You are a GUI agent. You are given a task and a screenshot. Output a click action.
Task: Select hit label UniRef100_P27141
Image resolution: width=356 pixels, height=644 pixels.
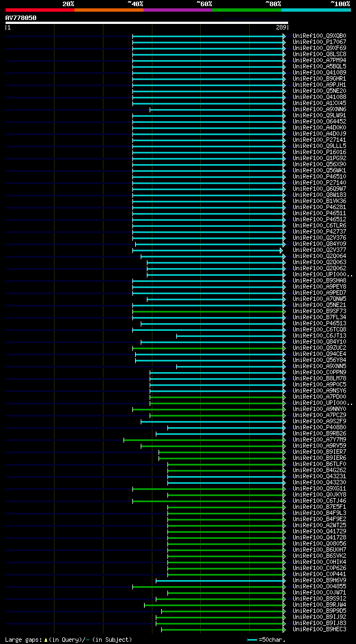coord(319,140)
